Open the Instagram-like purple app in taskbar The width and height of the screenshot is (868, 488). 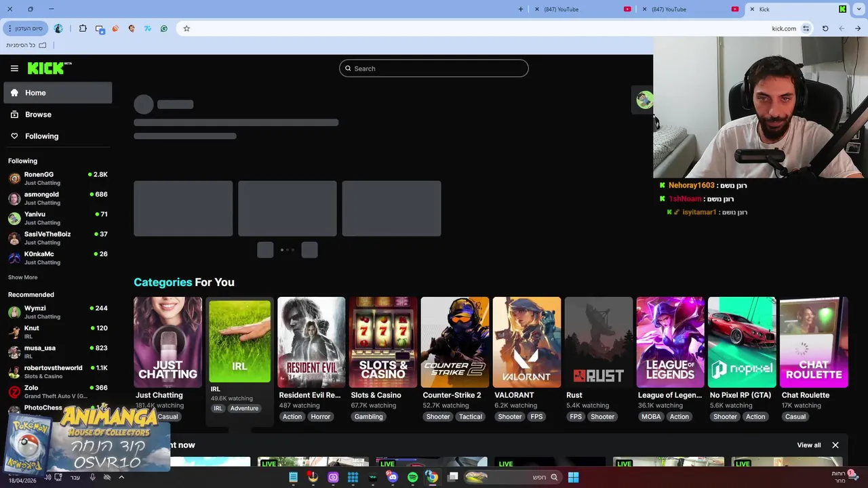(333, 477)
